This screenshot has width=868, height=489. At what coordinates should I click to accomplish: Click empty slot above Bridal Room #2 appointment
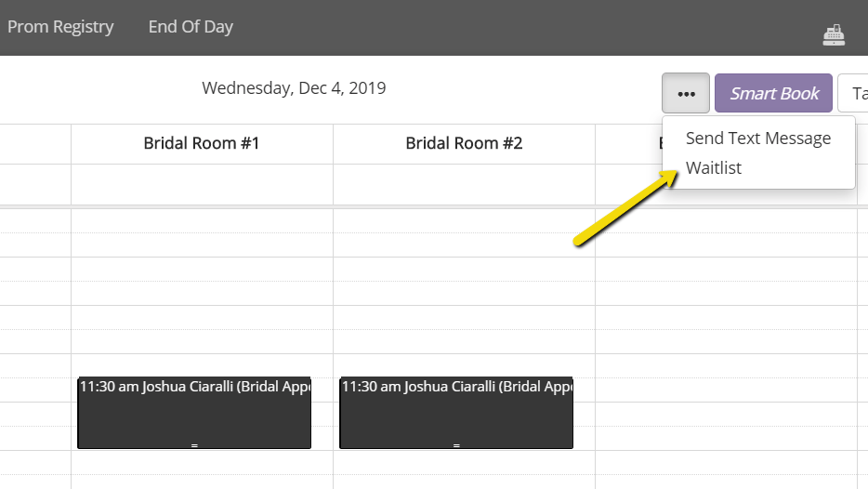pyautogui.click(x=464, y=365)
